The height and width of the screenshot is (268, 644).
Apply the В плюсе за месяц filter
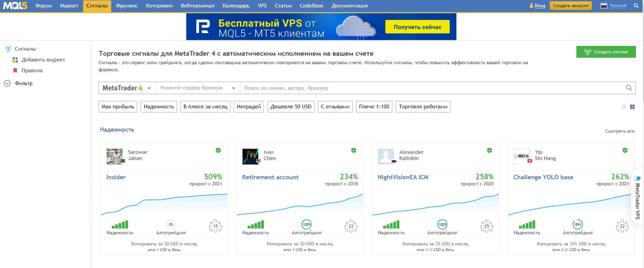tap(205, 107)
